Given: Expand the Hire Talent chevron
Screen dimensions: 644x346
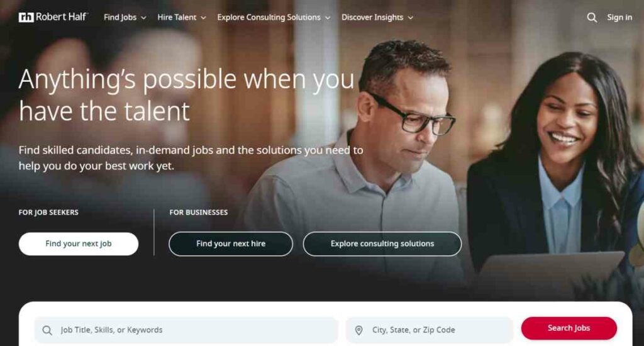Looking at the screenshot, I should pos(203,18).
